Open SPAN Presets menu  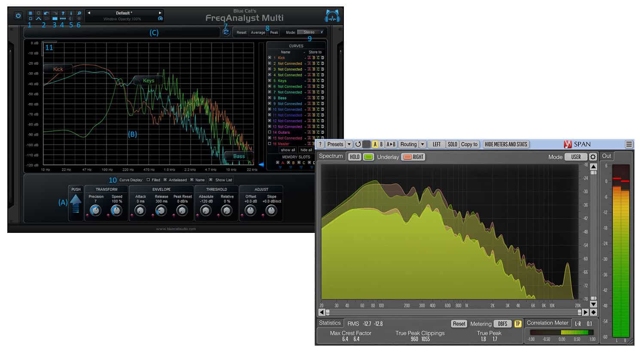(x=335, y=144)
